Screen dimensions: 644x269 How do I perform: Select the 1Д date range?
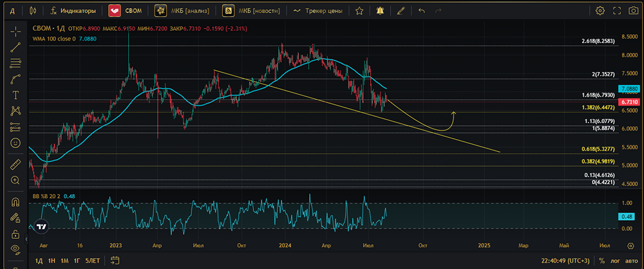click(39, 261)
